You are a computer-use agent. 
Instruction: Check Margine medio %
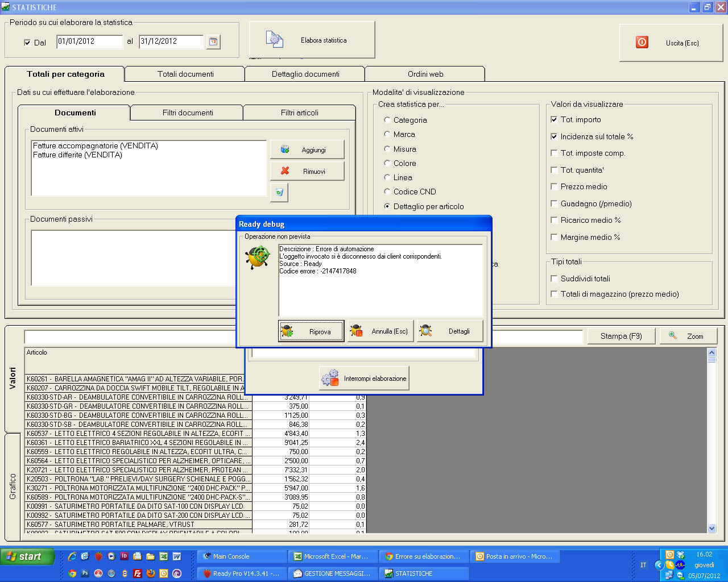point(554,237)
